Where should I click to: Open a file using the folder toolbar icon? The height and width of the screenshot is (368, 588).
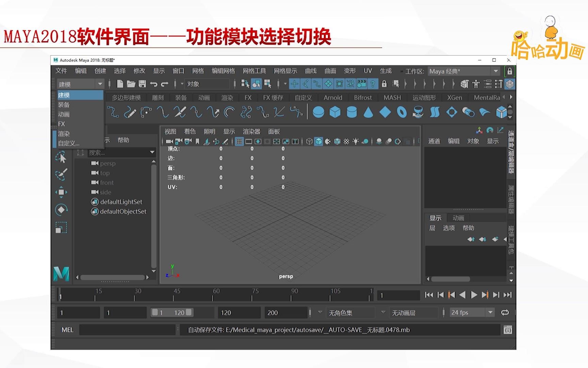coord(132,83)
